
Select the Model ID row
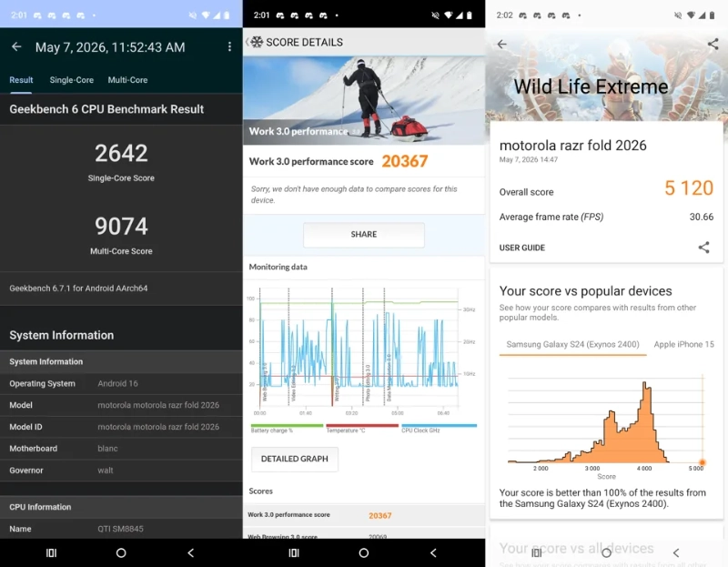tap(121, 427)
